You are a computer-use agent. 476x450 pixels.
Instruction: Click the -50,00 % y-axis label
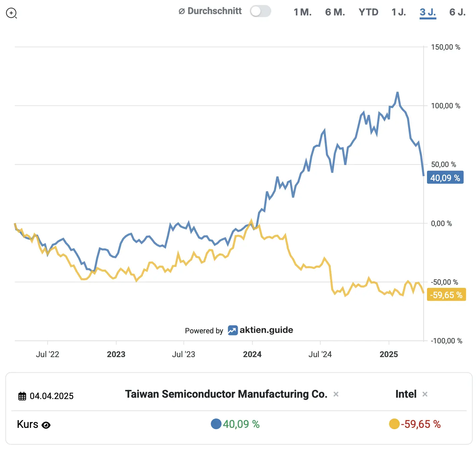pos(444,282)
